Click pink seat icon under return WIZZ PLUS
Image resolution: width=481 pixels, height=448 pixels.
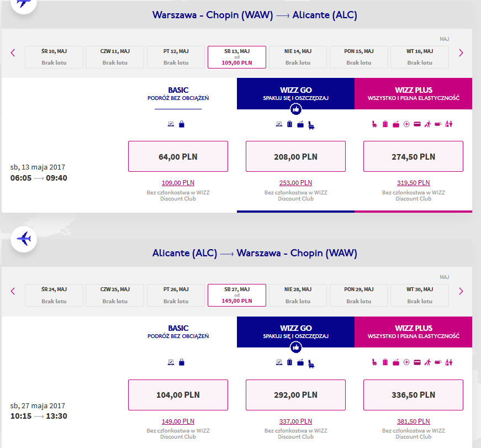tap(374, 362)
